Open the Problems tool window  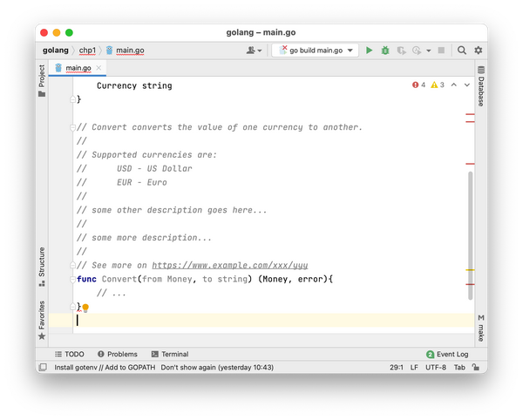coord(118,354)
